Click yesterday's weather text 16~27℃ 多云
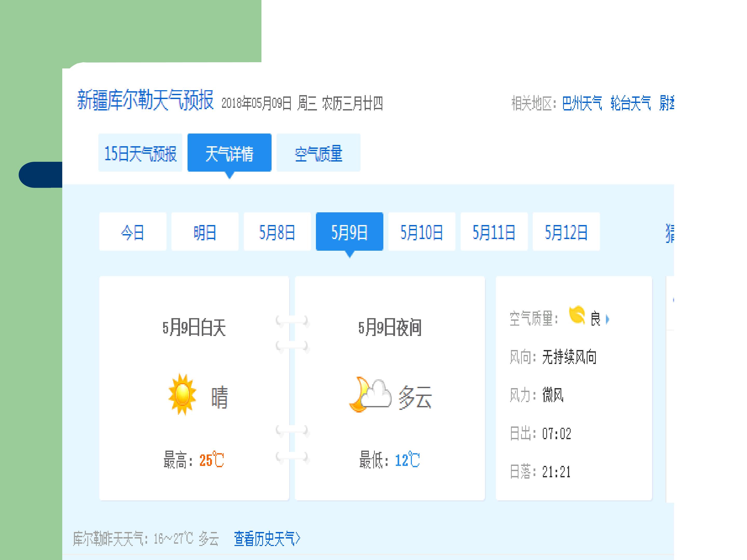This screenshot has height=560, width=747. coord(186,538)
